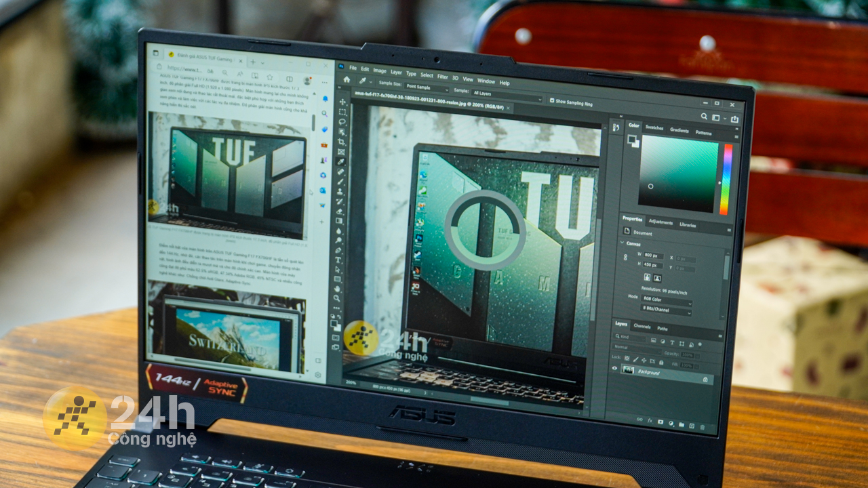Screen dimensions: 868x488
Task: Click the Edge sidebar bell icon
Action: coord(325,99)
